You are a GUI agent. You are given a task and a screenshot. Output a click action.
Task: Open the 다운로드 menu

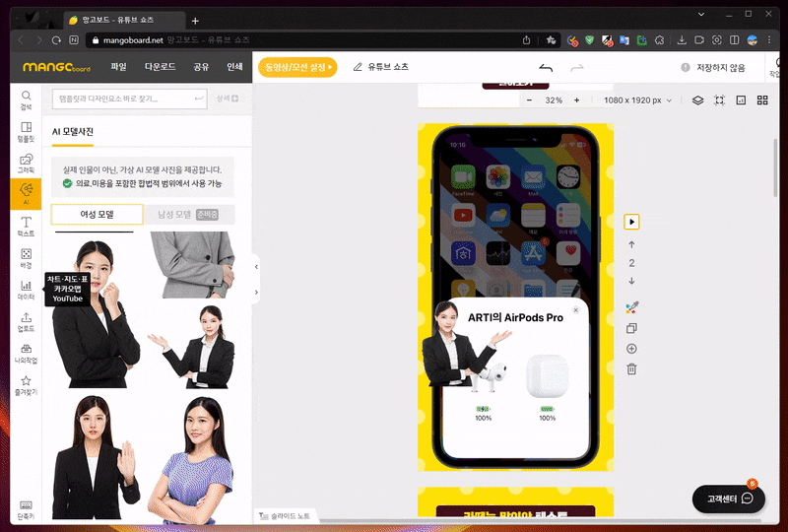click(x=160, y=66)
